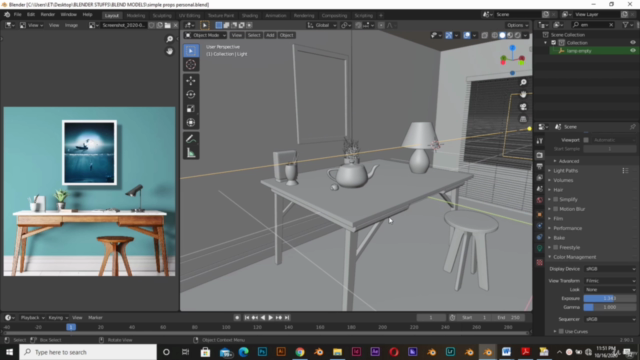Open the Object Mode dropdown
640x360 pixels.
point(206,36)
